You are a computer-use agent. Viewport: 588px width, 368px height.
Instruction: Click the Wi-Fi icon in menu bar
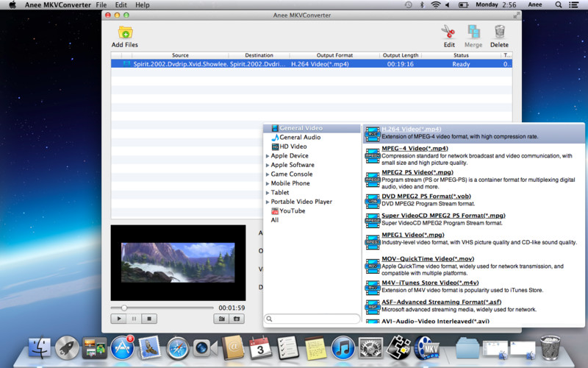click(435, 5)
